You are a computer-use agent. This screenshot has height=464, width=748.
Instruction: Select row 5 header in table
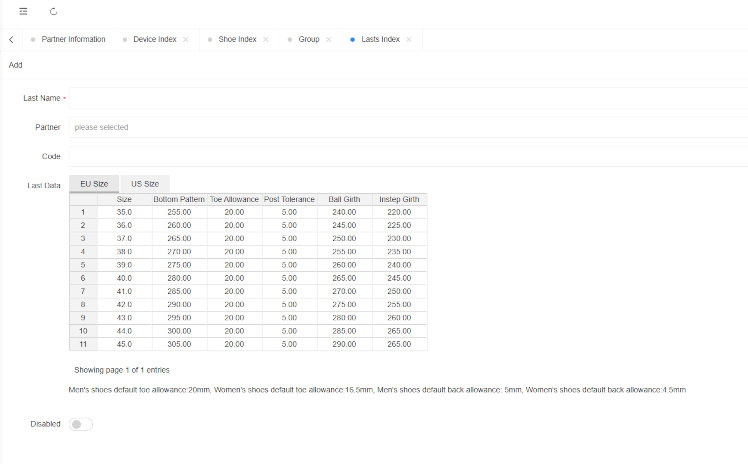point(83,265)
